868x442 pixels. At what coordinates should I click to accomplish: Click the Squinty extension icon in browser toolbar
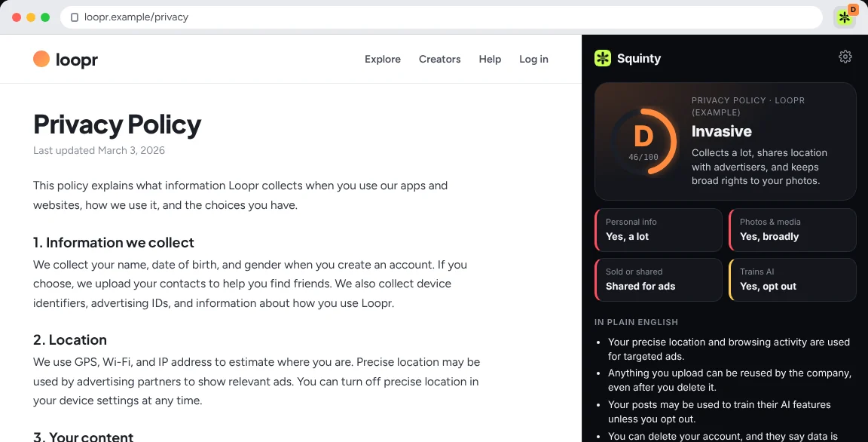coord(844,17)
